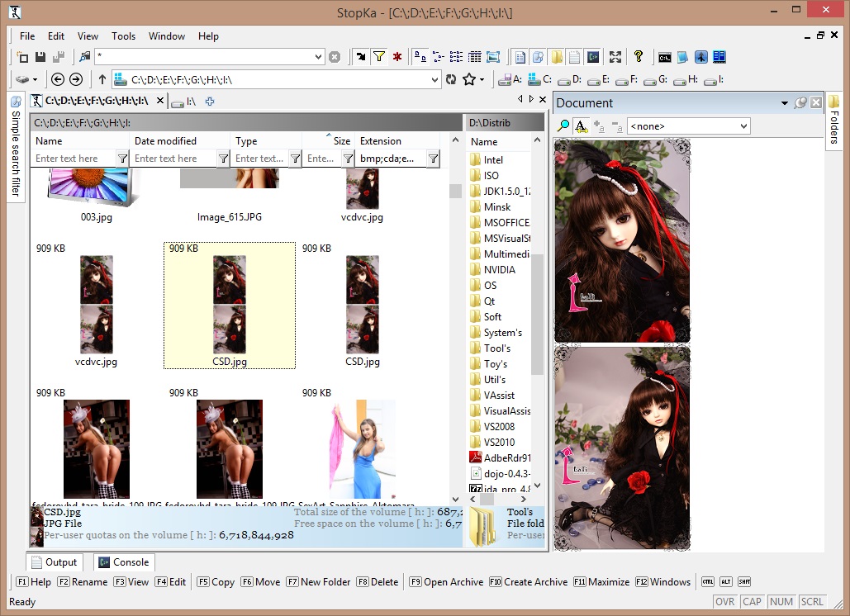Image resolution: width=850 pixels, height=616 pixels.
Task: Expand the file mask combo box dropdown
Action: (x=319, y=56)
